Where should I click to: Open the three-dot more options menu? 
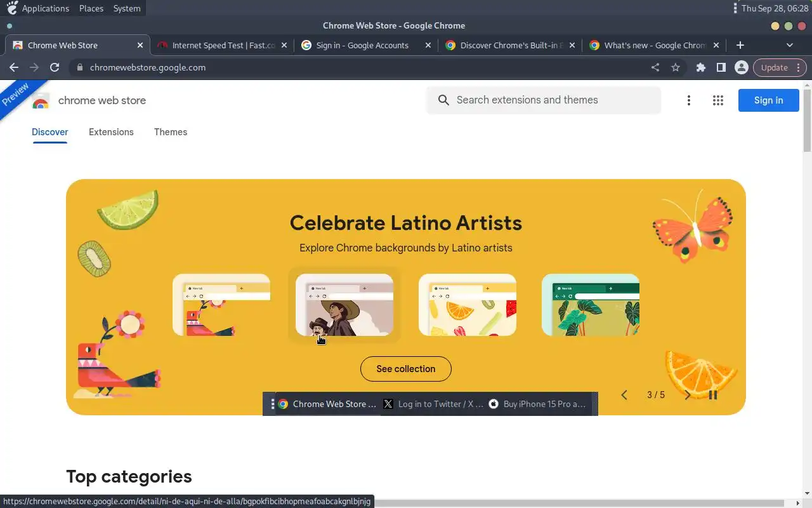coord(688,100)
